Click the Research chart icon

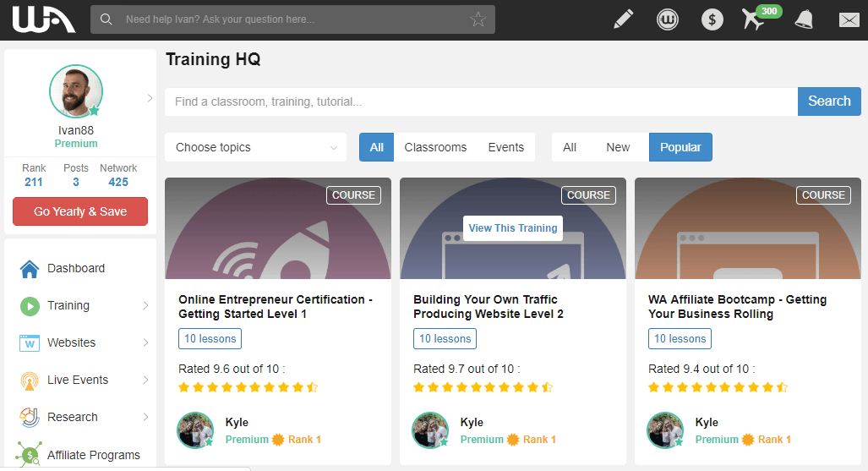pos(30,417)
